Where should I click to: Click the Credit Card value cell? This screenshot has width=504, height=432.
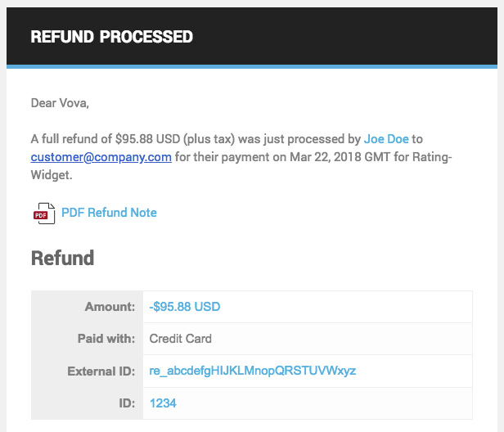(x=181, y=339)
